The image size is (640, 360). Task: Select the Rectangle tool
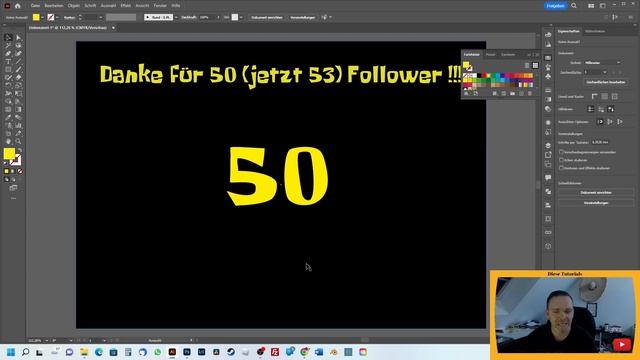(8, 69)
